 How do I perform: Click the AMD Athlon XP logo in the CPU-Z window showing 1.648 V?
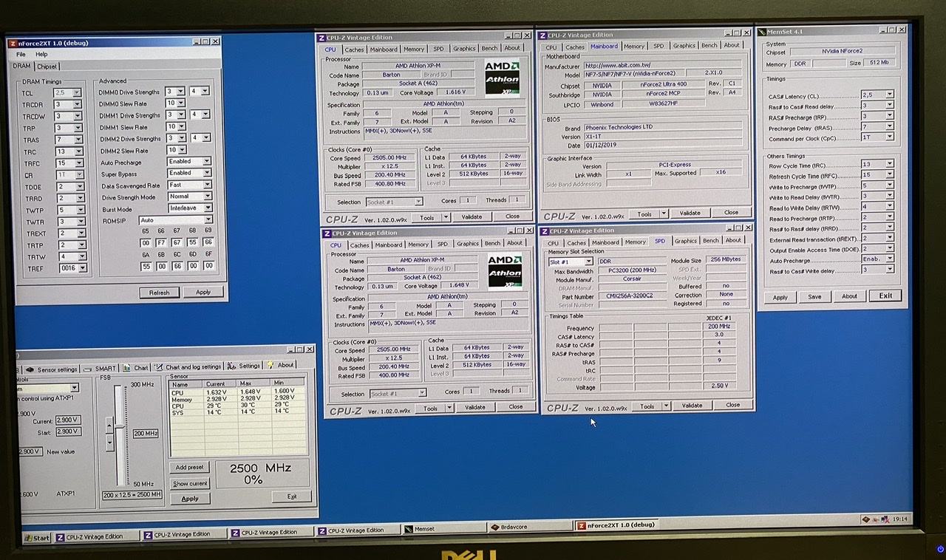pos(505,271)
